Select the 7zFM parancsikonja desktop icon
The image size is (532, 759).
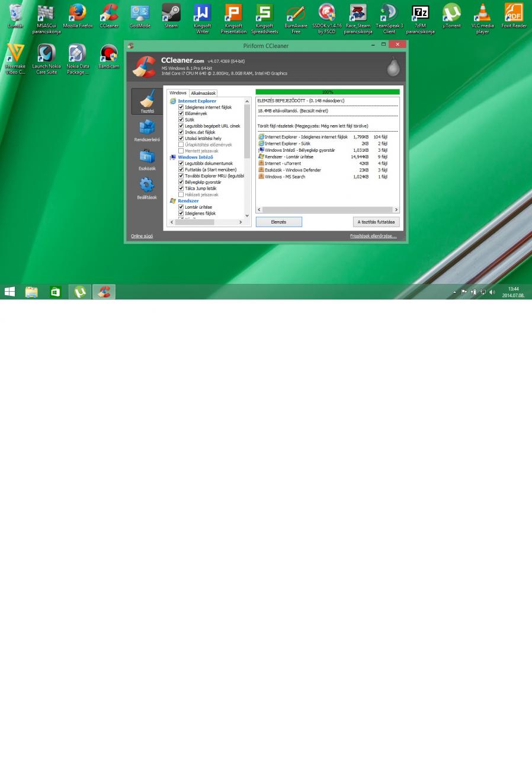click(420, 18)
